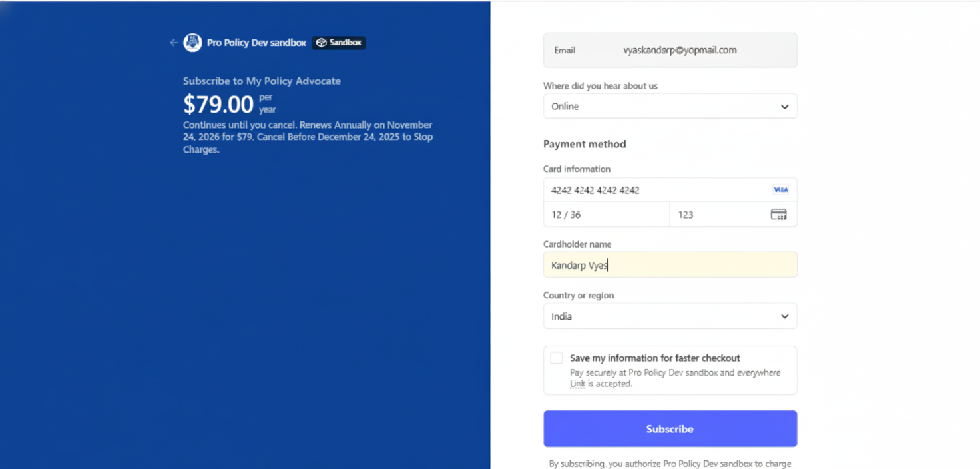Click the CVC field showing 123
This screenshot has height=469, width=980.
(x=716, y=215)
